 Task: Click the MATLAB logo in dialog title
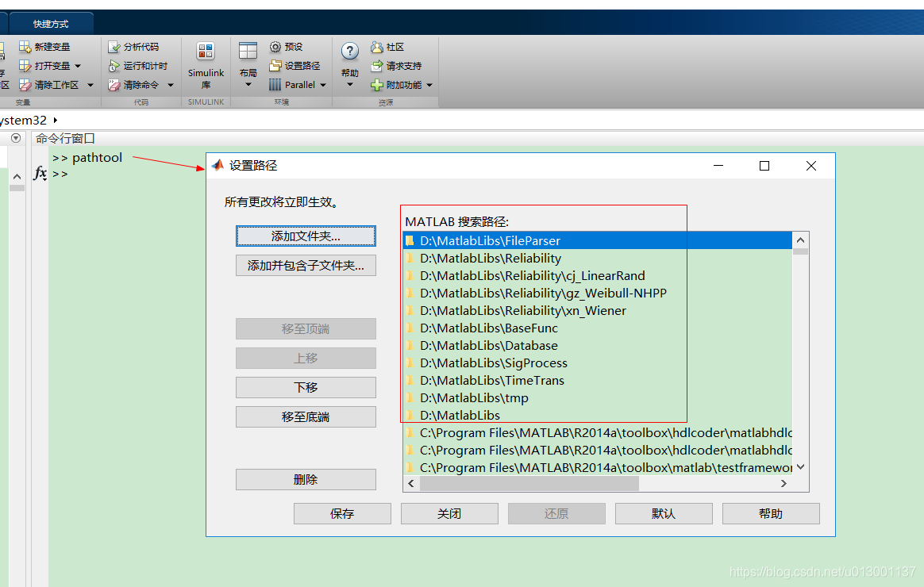click(x=218, y=166)
